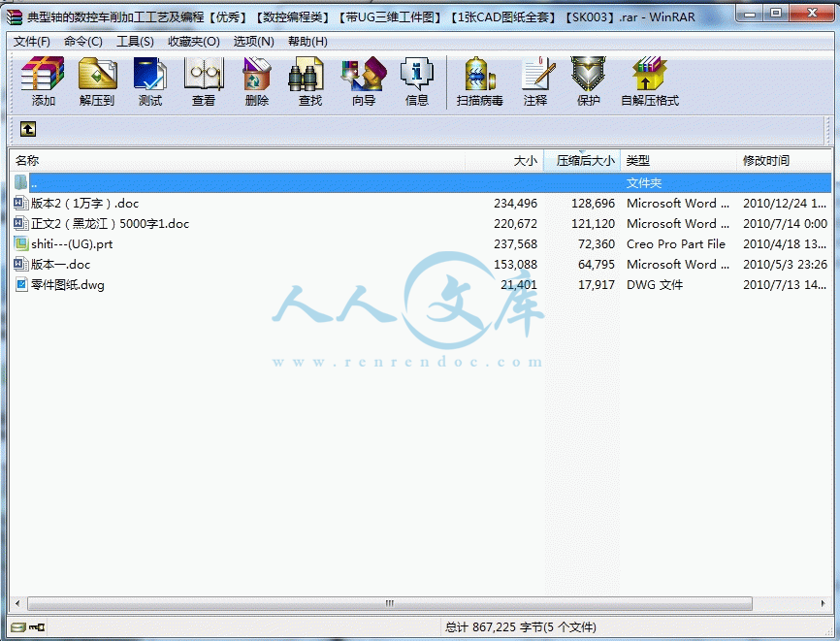Open the 文件(F) menu

click(x=32, y=42)
